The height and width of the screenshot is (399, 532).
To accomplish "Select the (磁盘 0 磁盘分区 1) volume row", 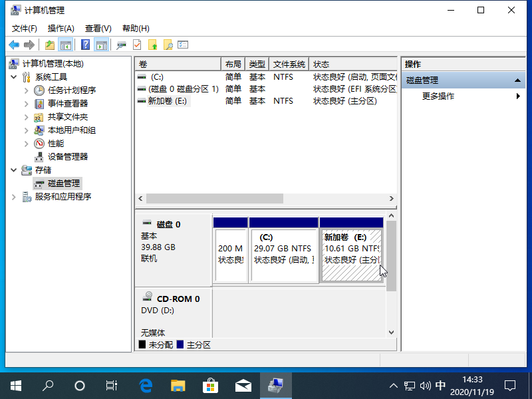I will (x=266, y=89).
